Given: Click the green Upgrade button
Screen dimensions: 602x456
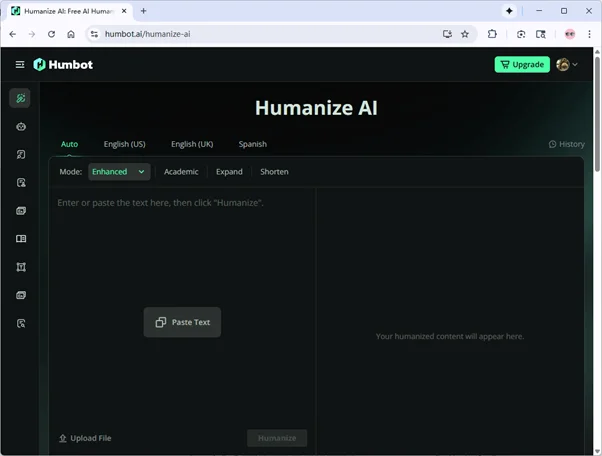Looking at the screenshot, I should point(522,64).
